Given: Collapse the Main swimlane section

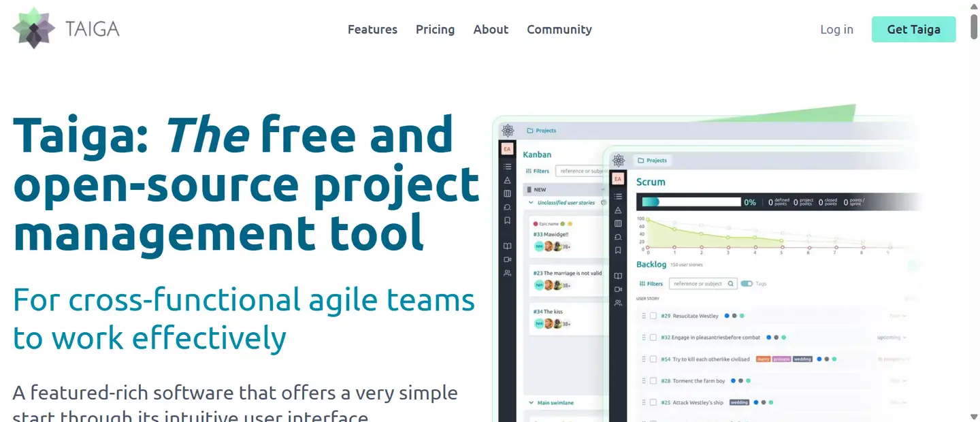Looking at the screenshot, I should click(532, 403).
